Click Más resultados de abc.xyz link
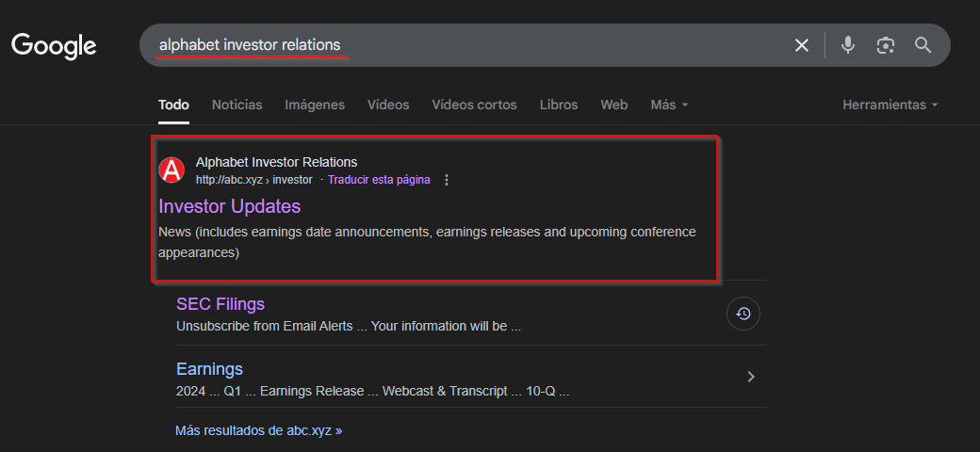This screenshot has width=980, height=452. point(258,430)
